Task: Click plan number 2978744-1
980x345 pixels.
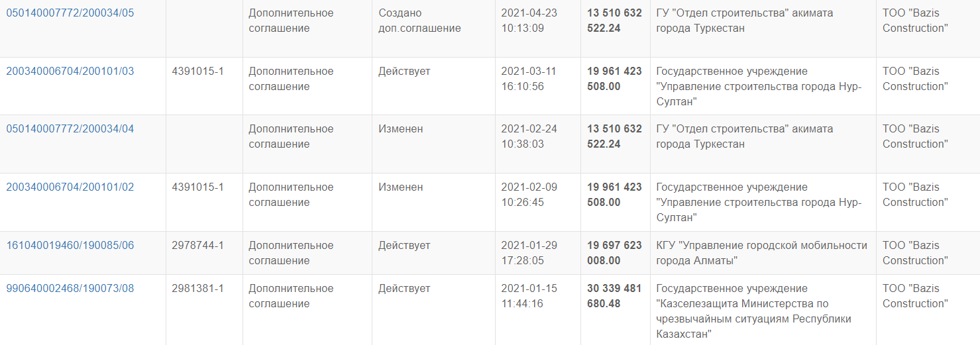Action: point(197,246)
